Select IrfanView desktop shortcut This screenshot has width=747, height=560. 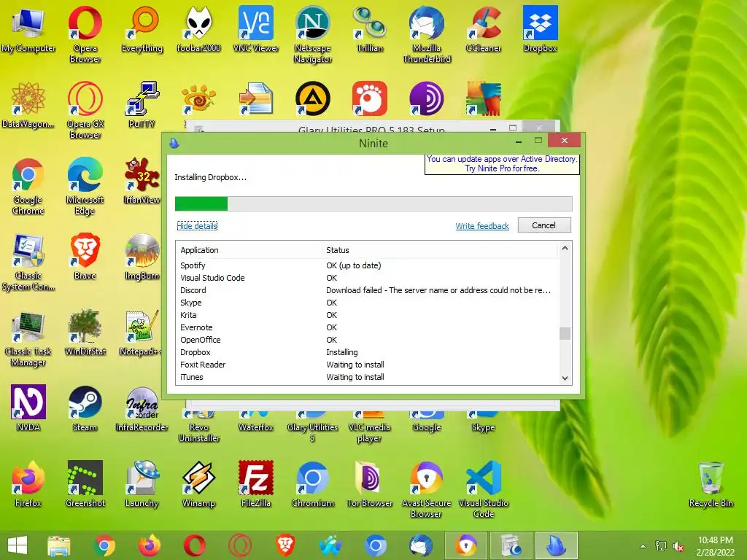142,182
